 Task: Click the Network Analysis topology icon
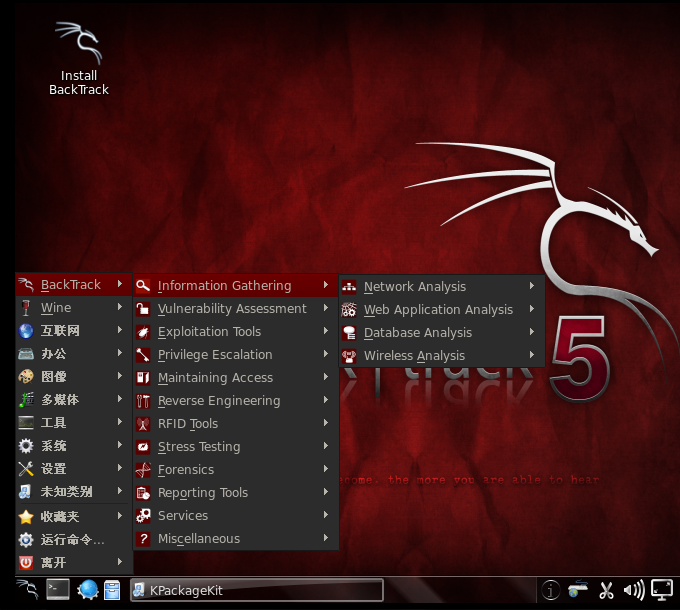click(x=349, y=287)
